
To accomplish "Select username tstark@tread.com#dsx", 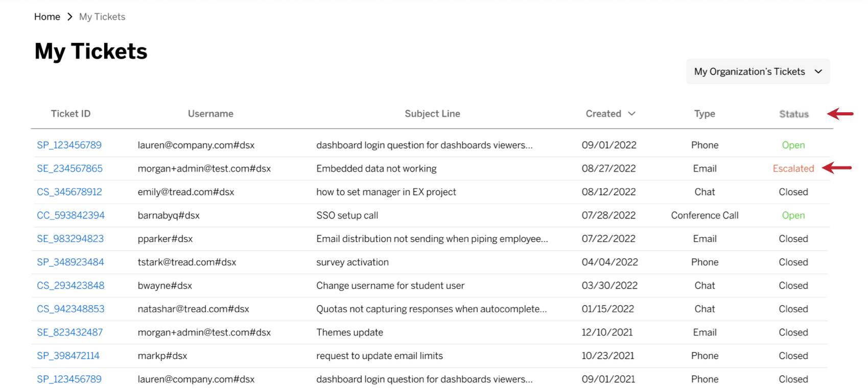I will pos(187,262).
